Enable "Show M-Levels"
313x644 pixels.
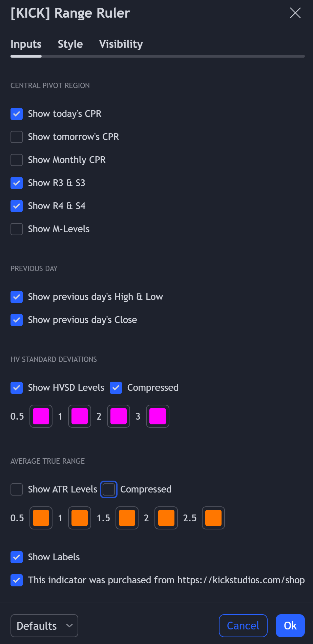pyautogui.click(x=16, y=229)
